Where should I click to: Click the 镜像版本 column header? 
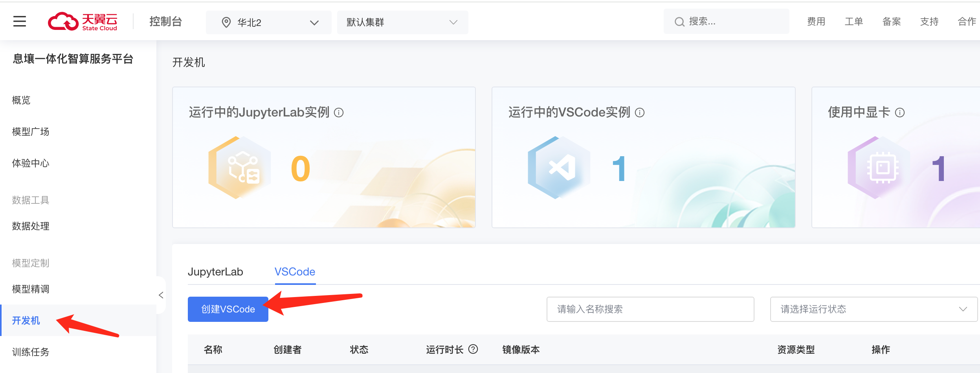pos(521,350)
